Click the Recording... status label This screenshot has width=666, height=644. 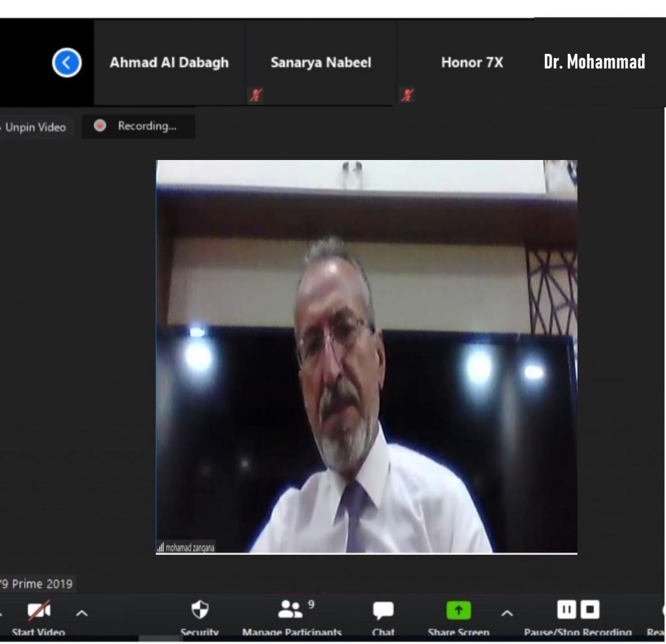pos(146,126)
